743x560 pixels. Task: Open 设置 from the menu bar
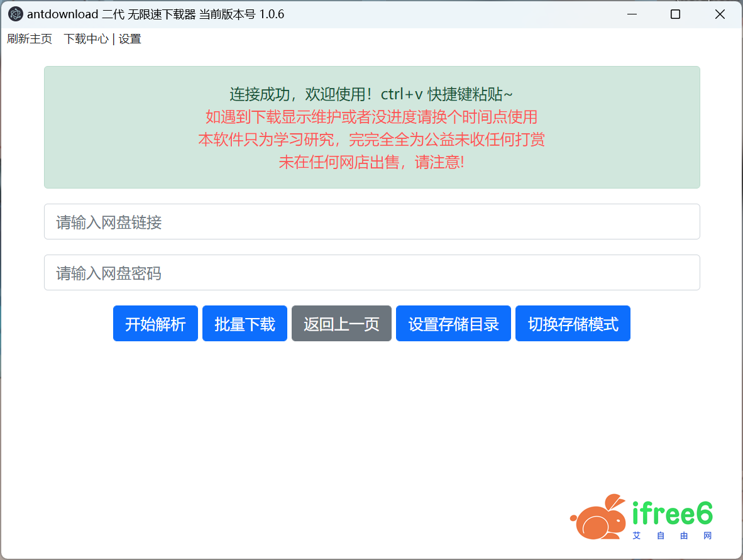130,39
